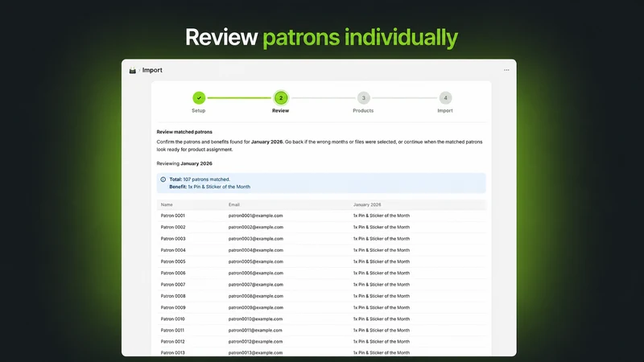Click the 'Total: 107 patrons matched.' line
This screenshot has height=362, width=644.
[200, 179]
